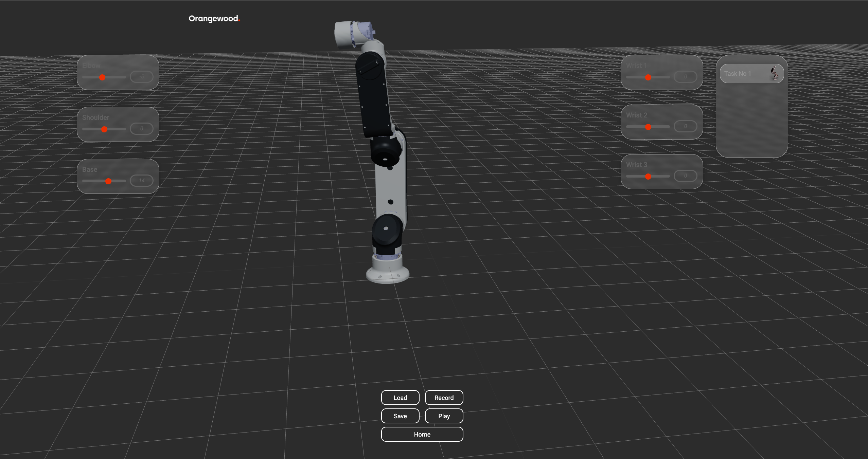This screenshot has height=459, width=868.
Task: Click the robot pose thumbnail in Task No 1
Action: tap(775, 73)
